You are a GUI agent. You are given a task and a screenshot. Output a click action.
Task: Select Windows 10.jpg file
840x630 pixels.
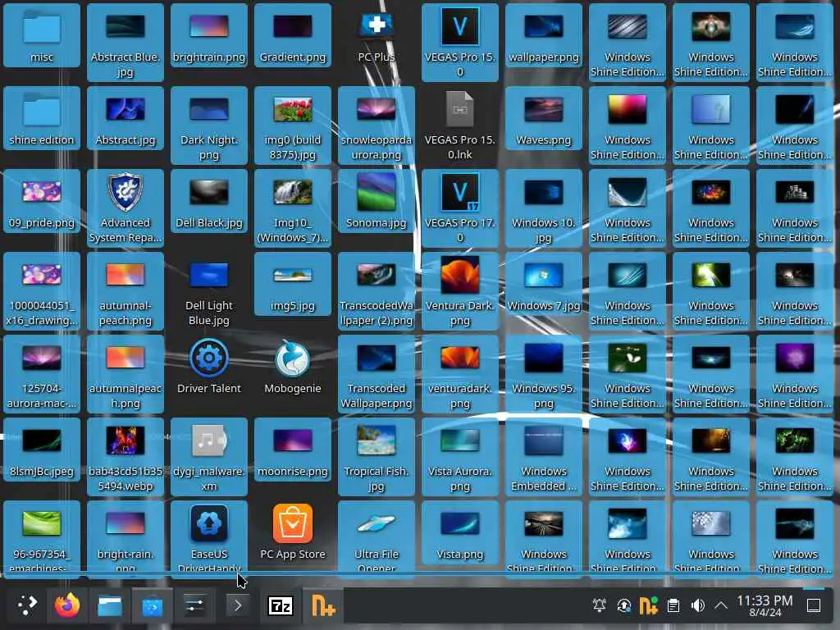tap(544, 208)
